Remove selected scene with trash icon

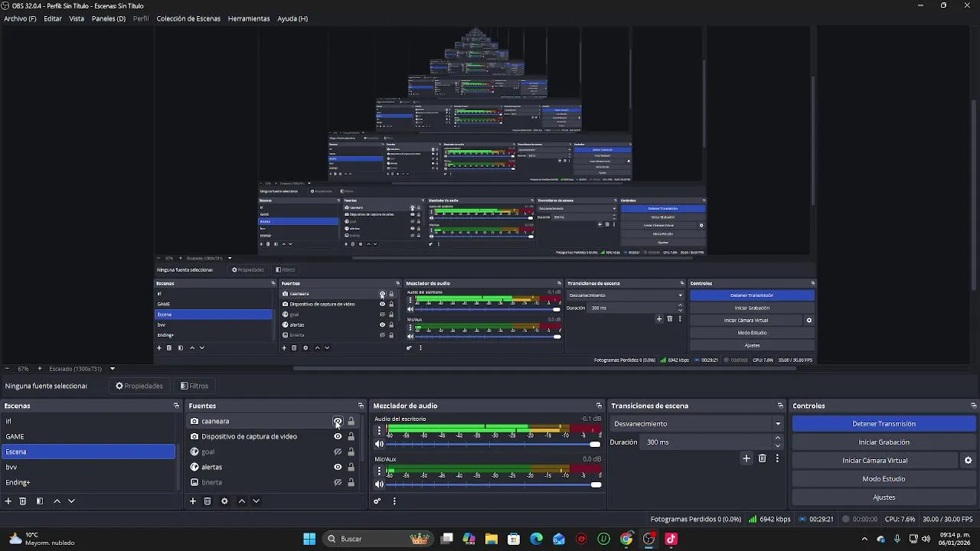(x=23, y=501)
